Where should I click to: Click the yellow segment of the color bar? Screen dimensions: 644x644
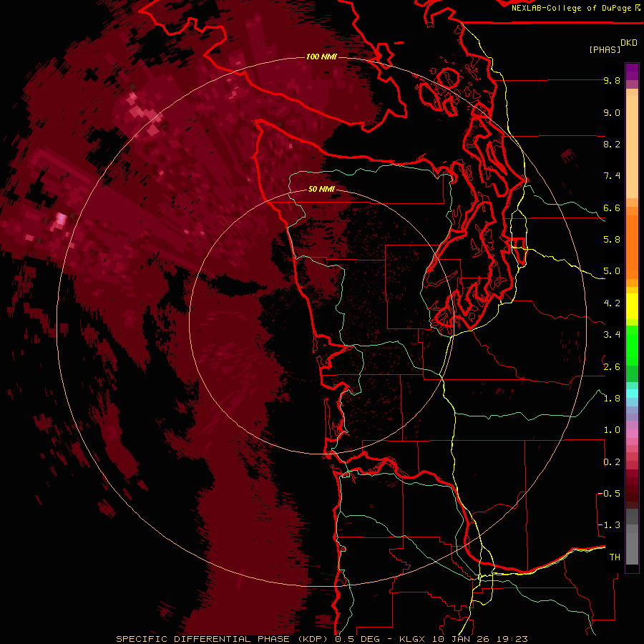632,306
